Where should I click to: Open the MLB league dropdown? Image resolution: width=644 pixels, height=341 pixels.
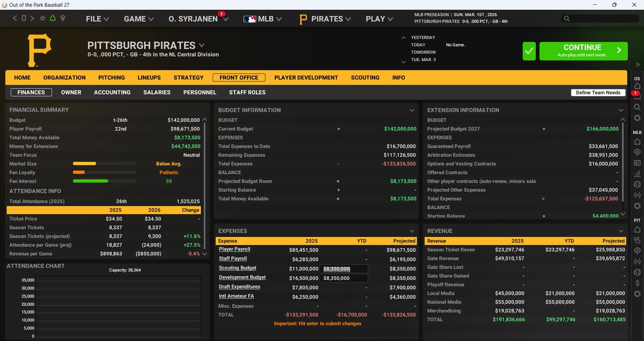click(x=262, y=19)
